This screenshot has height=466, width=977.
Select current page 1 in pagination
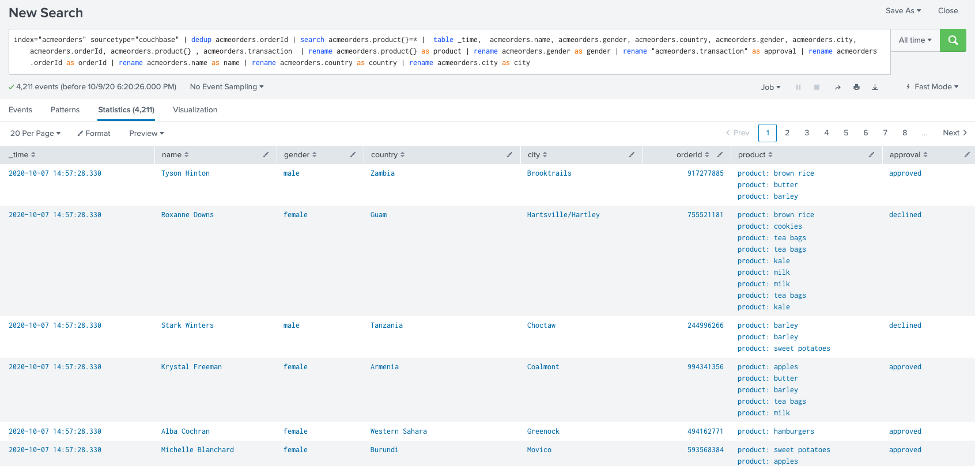(x=767, y=133)
